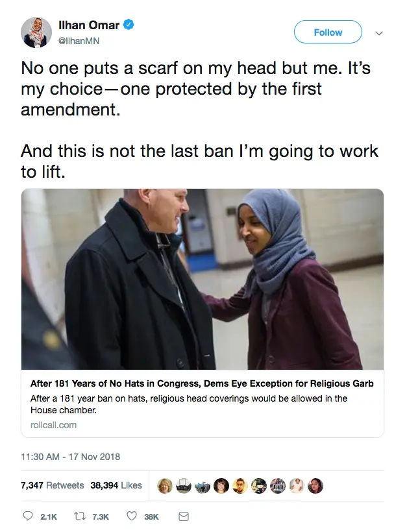Click the article headline about hats in Congress

point(202,383)
